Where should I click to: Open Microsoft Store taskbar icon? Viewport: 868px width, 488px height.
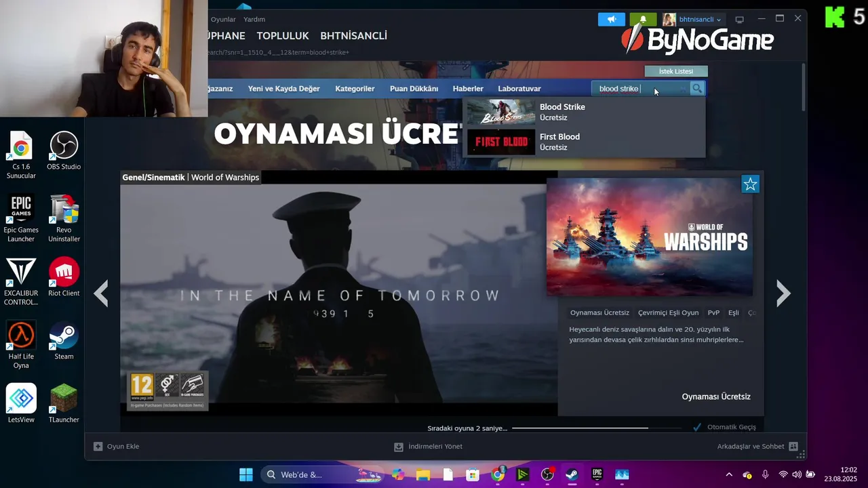pos(473,474)
